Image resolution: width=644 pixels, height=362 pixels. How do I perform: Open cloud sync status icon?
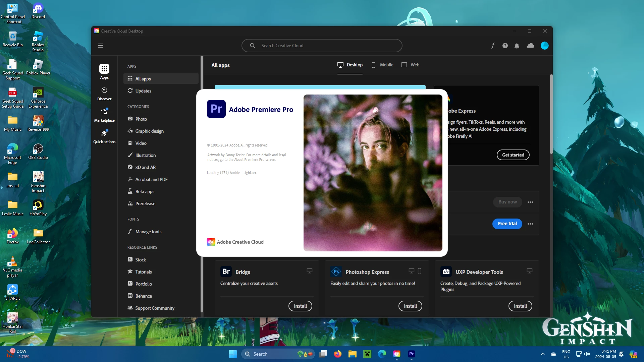point(530,46)
